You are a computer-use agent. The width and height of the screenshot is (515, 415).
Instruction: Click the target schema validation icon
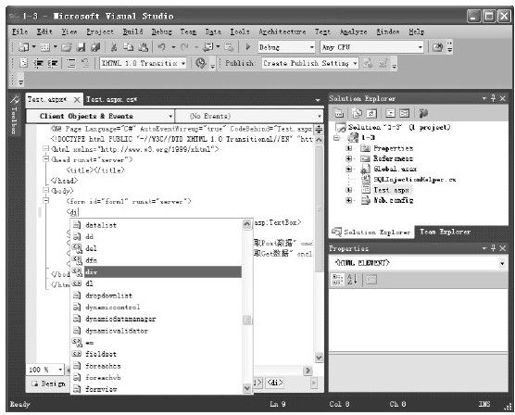pos(201,63)
